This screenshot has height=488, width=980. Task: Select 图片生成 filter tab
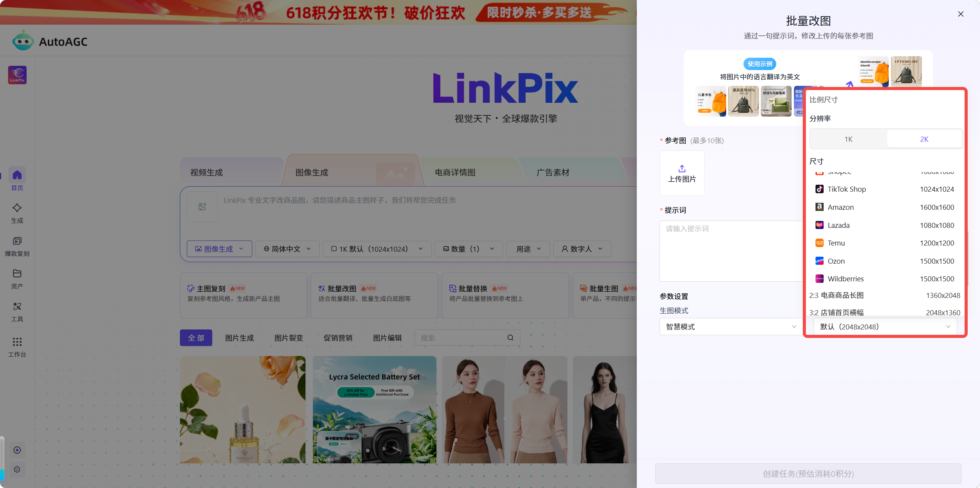tap(240, 338)
